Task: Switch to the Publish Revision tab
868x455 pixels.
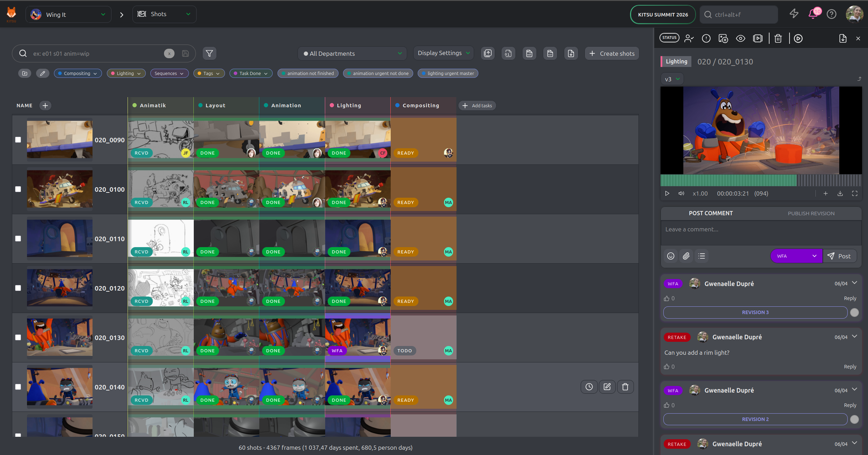Action: (811, 213)
